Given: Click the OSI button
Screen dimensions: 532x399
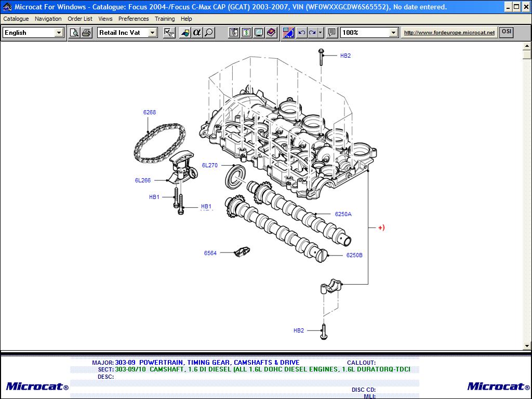Looking at the screenshot, I should tap(506, 32).
